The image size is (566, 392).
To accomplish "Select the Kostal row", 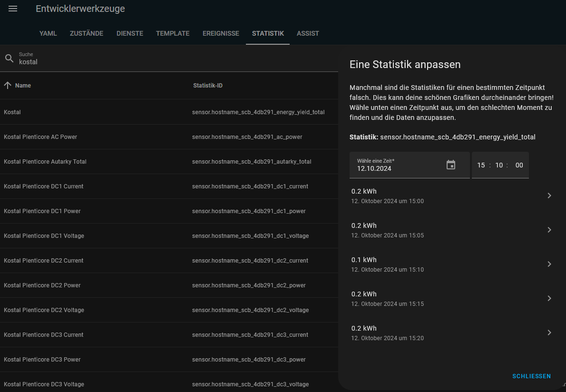I will click(169, 112).
